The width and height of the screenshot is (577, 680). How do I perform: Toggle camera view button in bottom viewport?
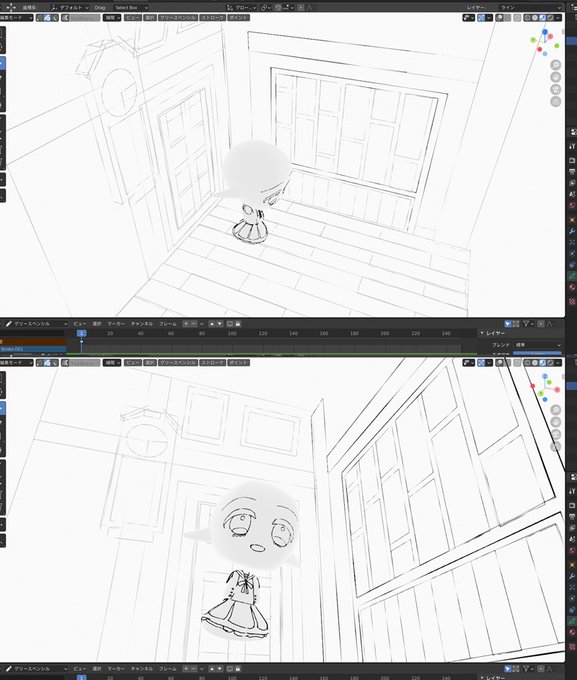coord(556,435)
